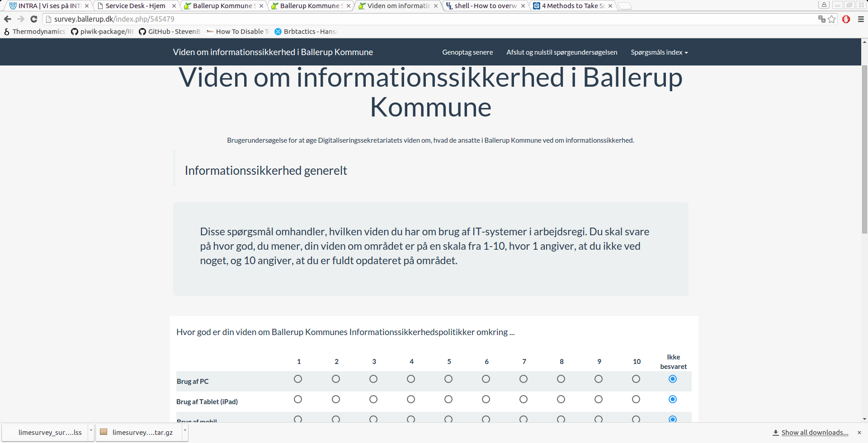Open the Chrome hamburger menu
This screenshot has height=443, width=868.
tap(861, 19)
